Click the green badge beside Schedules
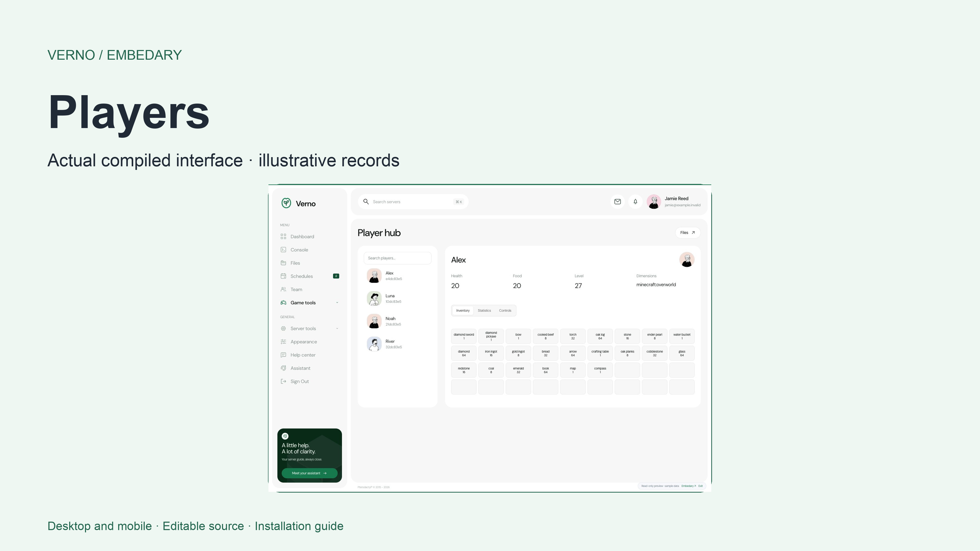The image size is (980, 551). [336, 276]
